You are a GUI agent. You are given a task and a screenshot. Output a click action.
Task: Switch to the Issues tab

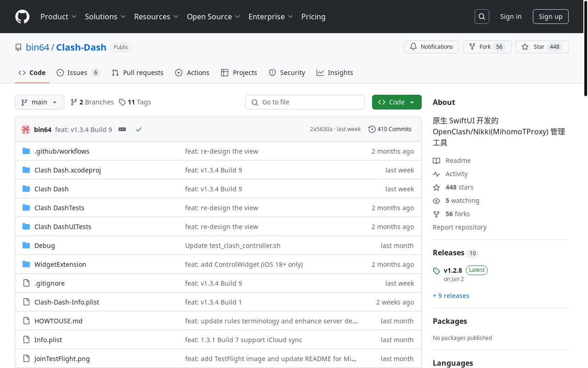click(77, 73)
